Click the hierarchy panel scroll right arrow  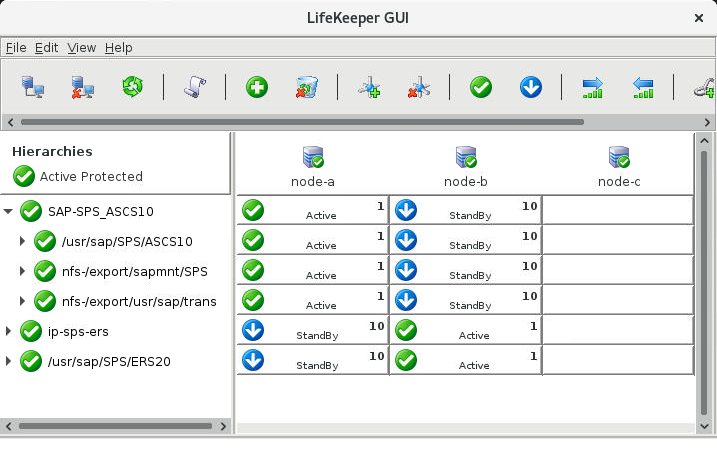point(223,426)
